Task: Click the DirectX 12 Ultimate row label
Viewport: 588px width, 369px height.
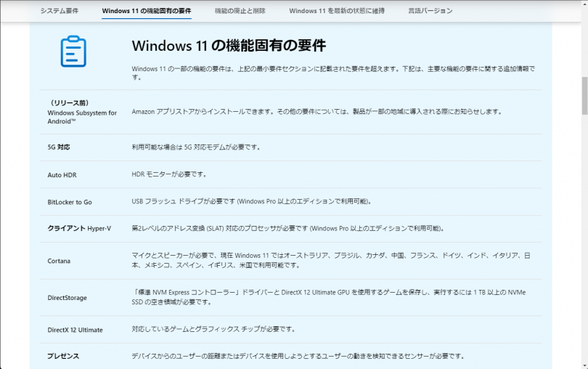Action: [x=75, y=330]
